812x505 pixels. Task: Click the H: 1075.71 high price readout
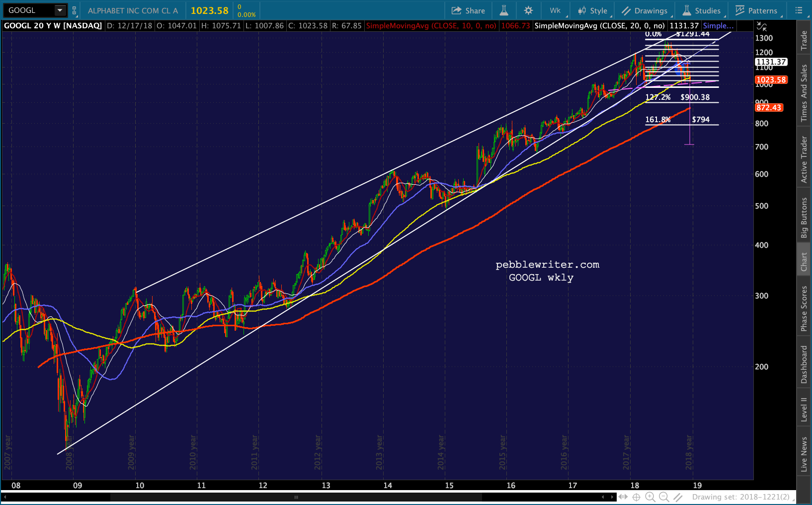tap(221, 26)
